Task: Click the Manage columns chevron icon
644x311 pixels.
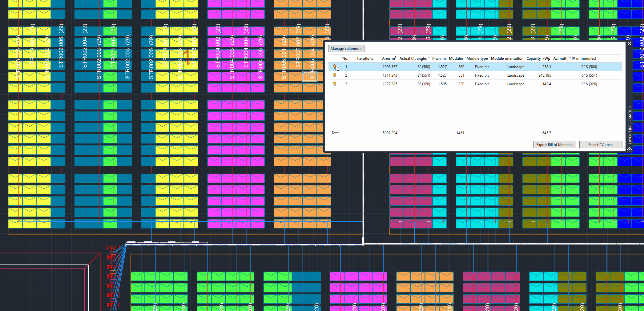Action: (x=361, y=49)
